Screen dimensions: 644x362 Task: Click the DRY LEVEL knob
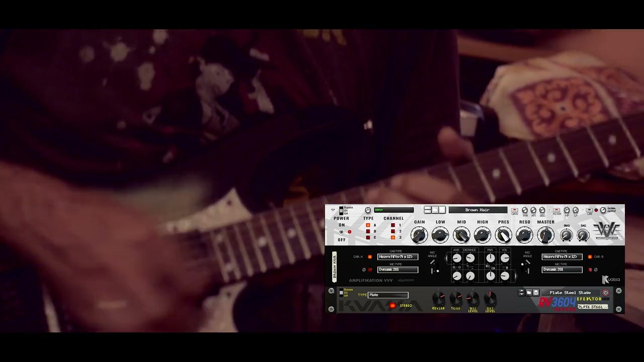[x=490, y=299]
